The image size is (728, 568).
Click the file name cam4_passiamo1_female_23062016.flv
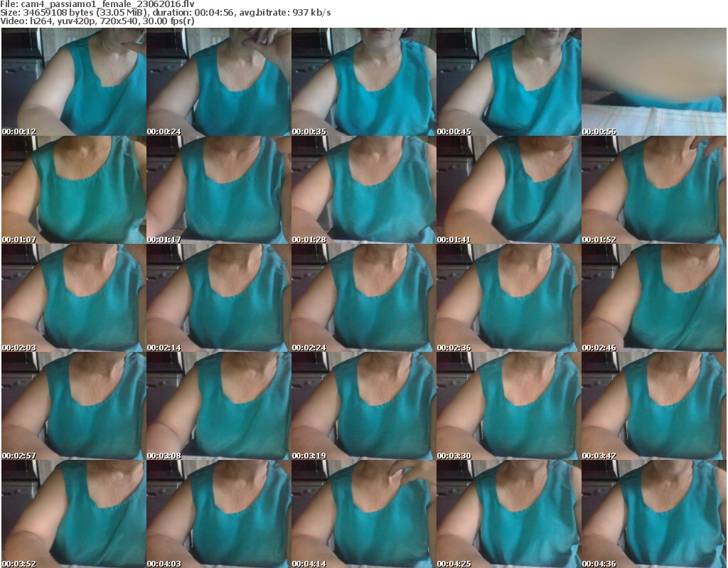108,4
